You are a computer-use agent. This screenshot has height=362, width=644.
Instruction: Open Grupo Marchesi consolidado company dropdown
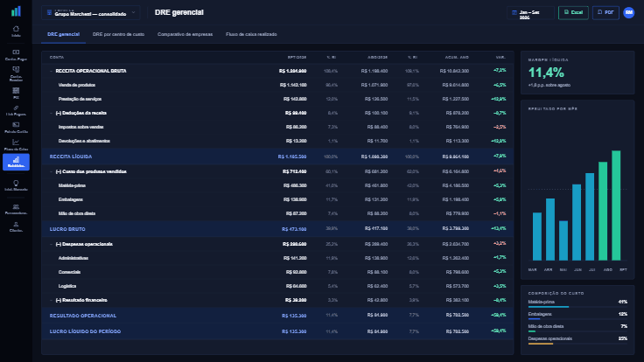tap(90, 13)
